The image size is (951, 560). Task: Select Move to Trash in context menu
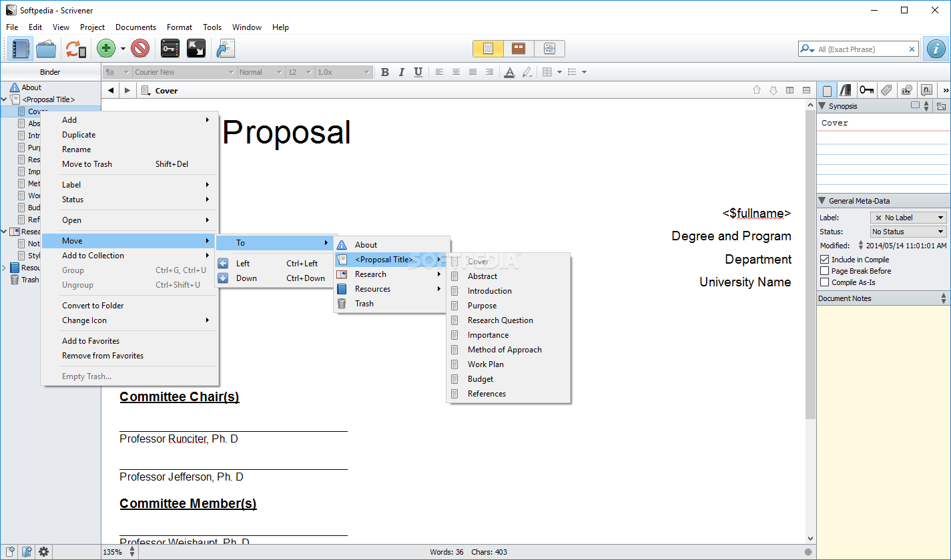pos(130,164)
